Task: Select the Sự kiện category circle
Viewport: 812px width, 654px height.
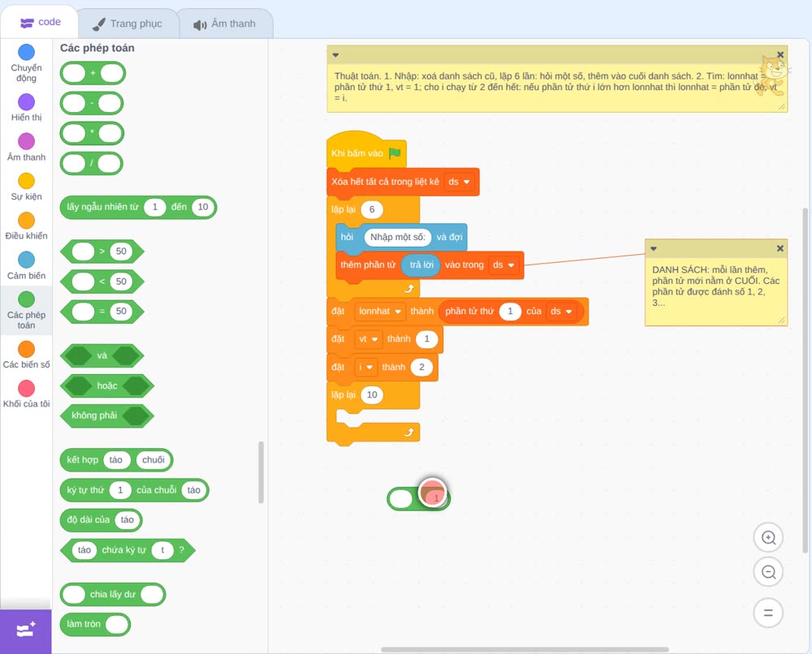Action: point(27,181)
